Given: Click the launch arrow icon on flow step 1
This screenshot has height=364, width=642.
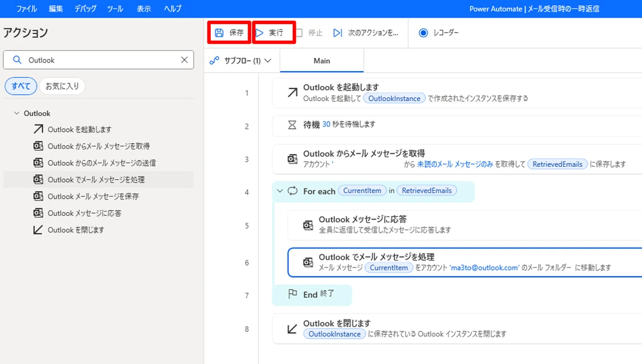Looking at the screenshot, I should coord(292,92).
